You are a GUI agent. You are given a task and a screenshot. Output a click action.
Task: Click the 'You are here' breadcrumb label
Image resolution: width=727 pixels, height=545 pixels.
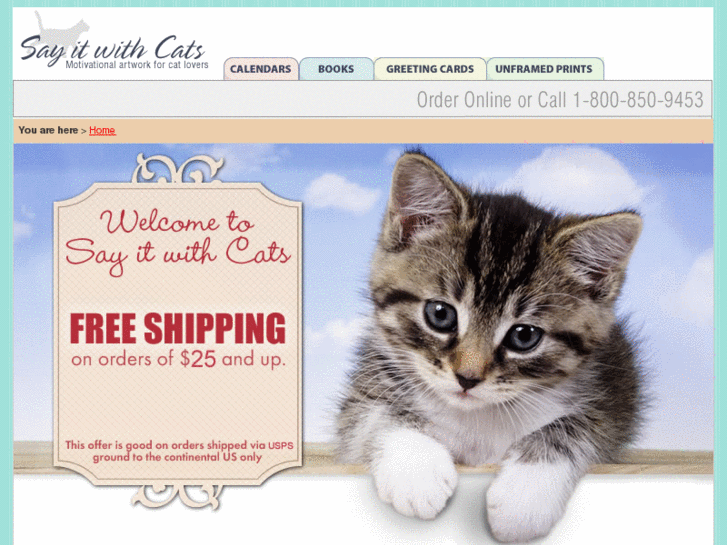pos(48,130)
